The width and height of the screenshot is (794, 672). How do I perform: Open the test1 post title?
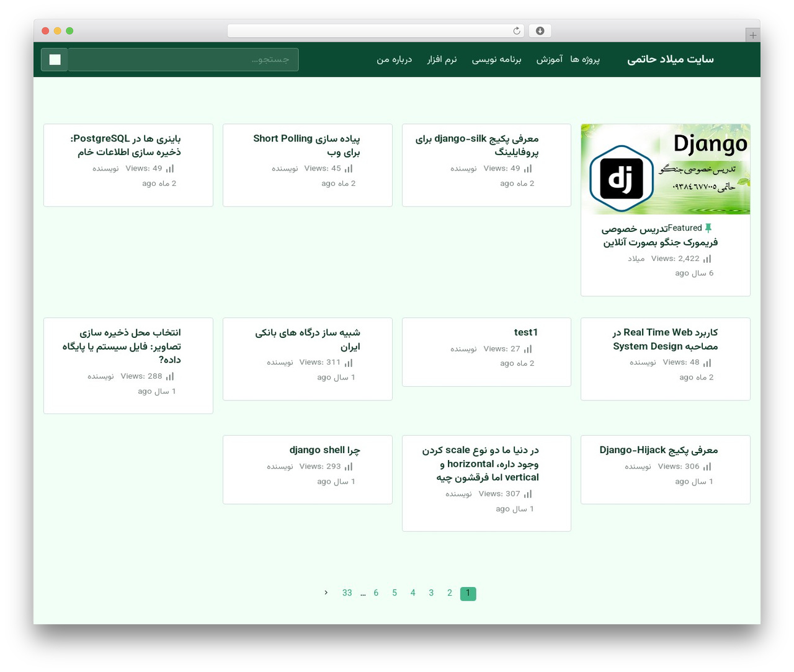(x=526, y=332)
